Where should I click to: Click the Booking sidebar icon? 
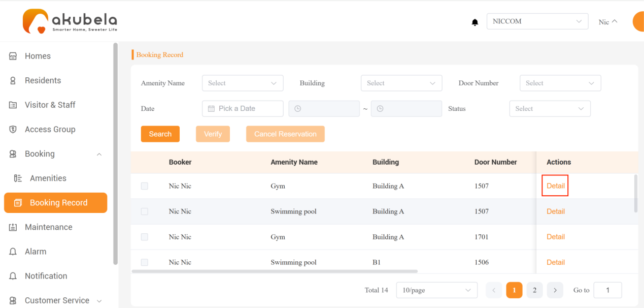coord(13,153)
